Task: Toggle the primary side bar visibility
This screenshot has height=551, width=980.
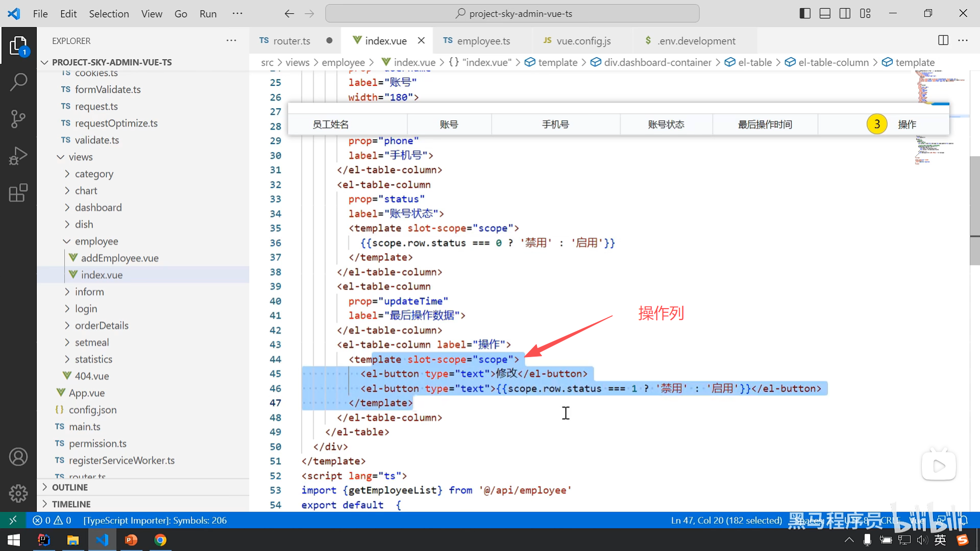Action: tap(805, 13)
